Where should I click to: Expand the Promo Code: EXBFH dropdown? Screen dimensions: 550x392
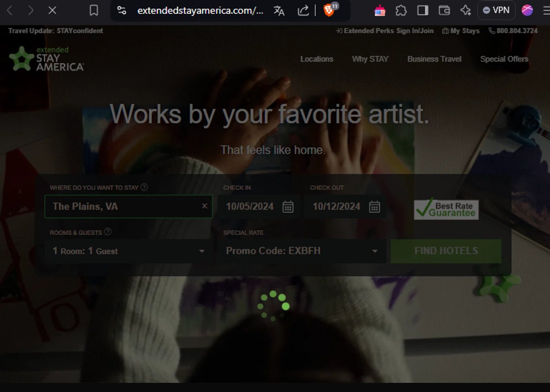click(x=302, y=251)
